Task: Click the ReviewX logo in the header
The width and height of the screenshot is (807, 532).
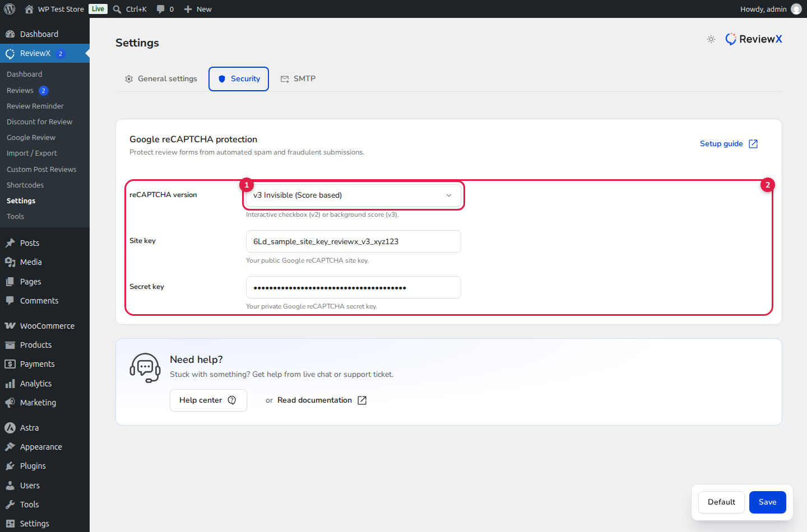Action: click(x=754, y=39)
